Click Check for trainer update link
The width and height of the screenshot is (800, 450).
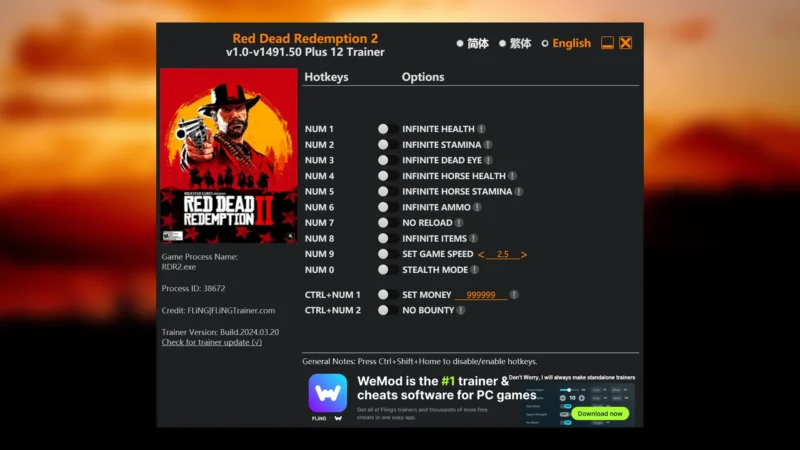[212, 342]
